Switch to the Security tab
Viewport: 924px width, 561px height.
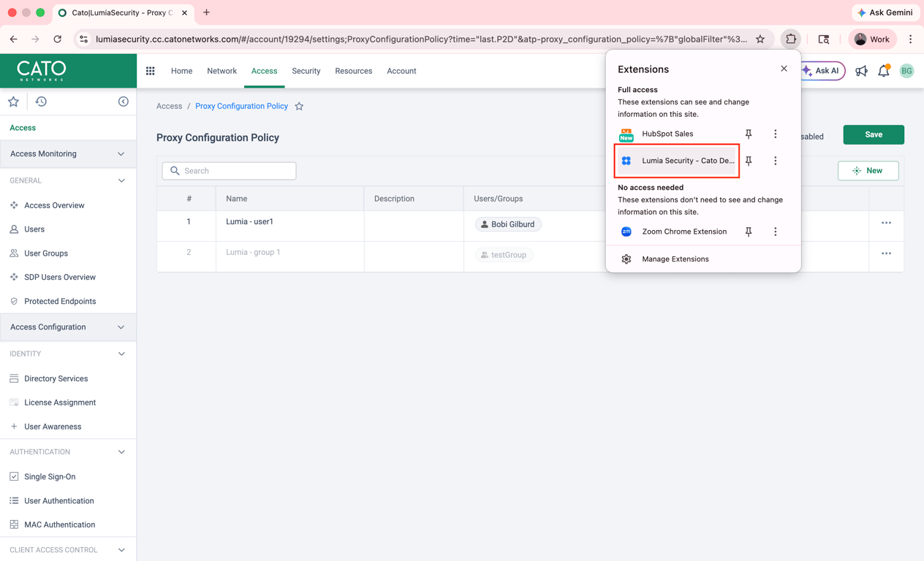pyautogui.click(x=306, y=71)
